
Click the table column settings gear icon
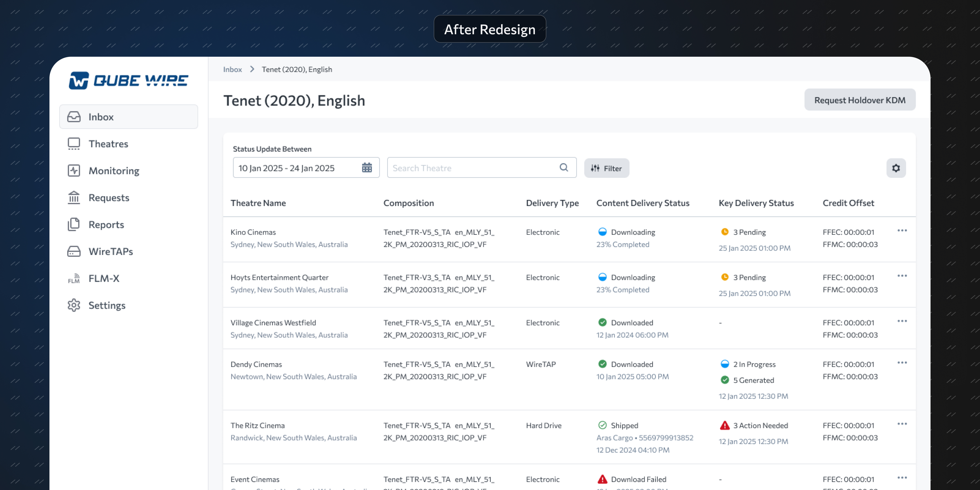[x=896, y=168]
